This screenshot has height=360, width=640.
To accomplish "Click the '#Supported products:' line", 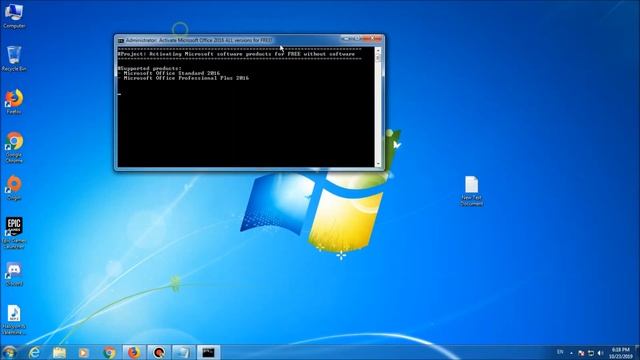I will (x=150, y=68).
